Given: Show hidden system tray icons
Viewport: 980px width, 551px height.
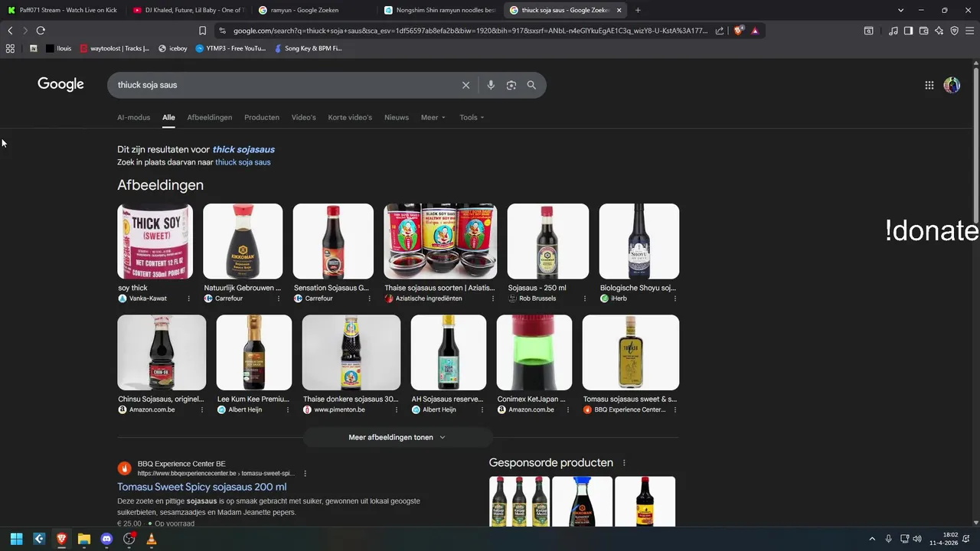Looking at the screenshot, I should coord(871,539).
